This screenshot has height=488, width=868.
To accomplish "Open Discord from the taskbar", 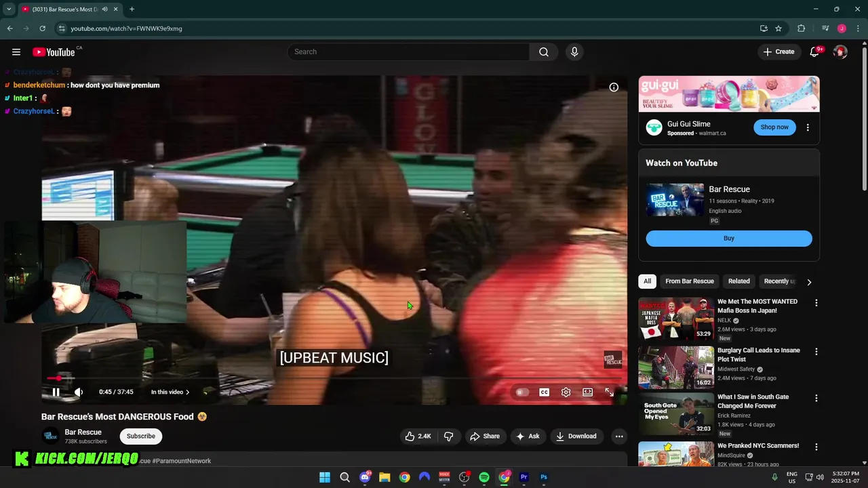I will 365,477.
